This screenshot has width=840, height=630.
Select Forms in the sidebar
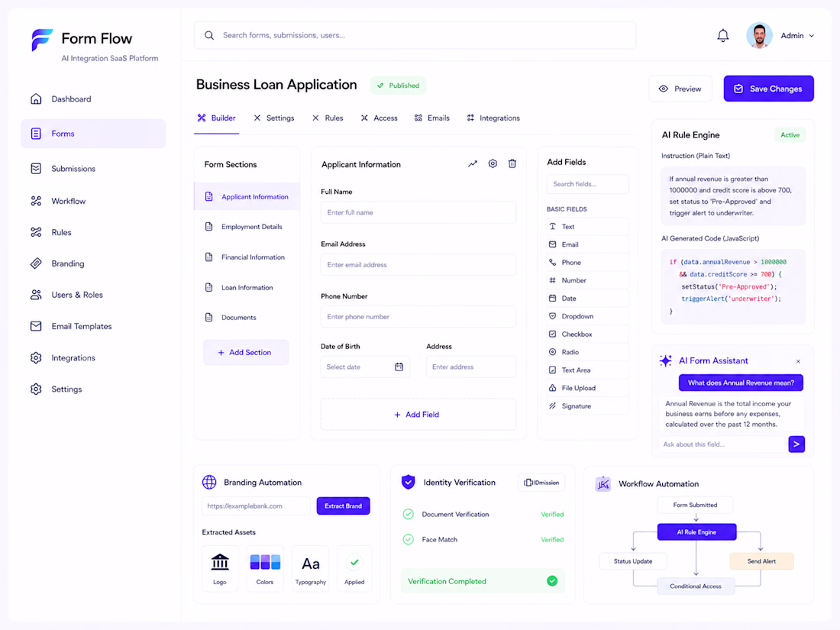coord(93,134)
